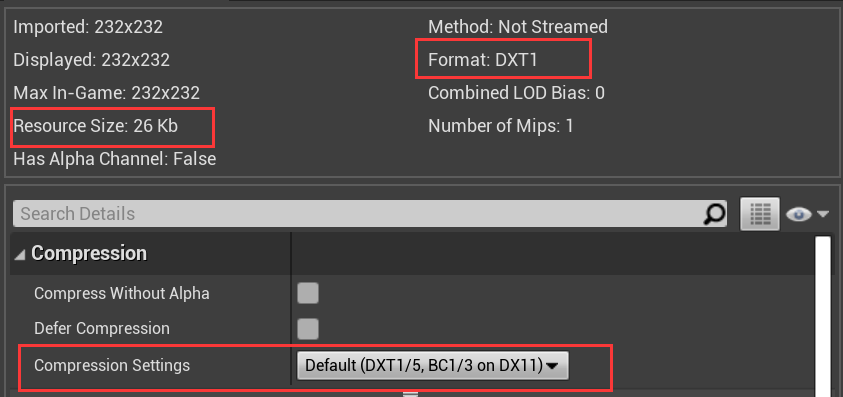Click the magnifier icon in Search Details
This screenshot has height=397, width=843.
(x=714, y=215)
